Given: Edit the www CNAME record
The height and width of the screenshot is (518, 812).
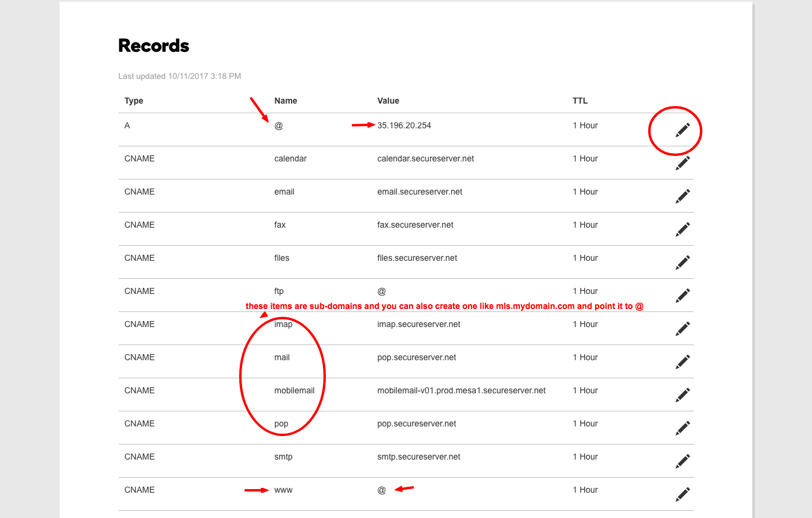Looking at the screenshot, I should [x=682, y=495].
